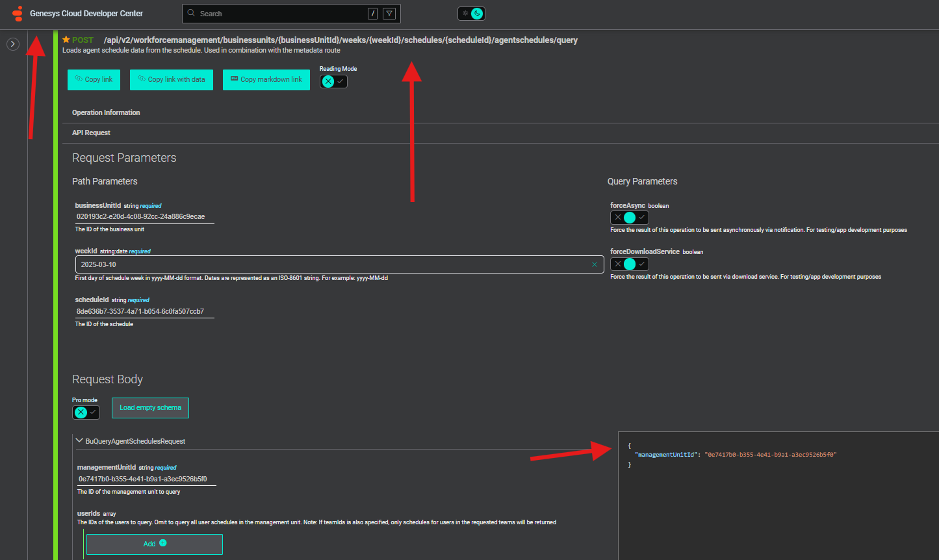Screen dimensions: 939x560
Task: Open Genesys Cloud Developer Center home link
Action: tap(86, 14)
